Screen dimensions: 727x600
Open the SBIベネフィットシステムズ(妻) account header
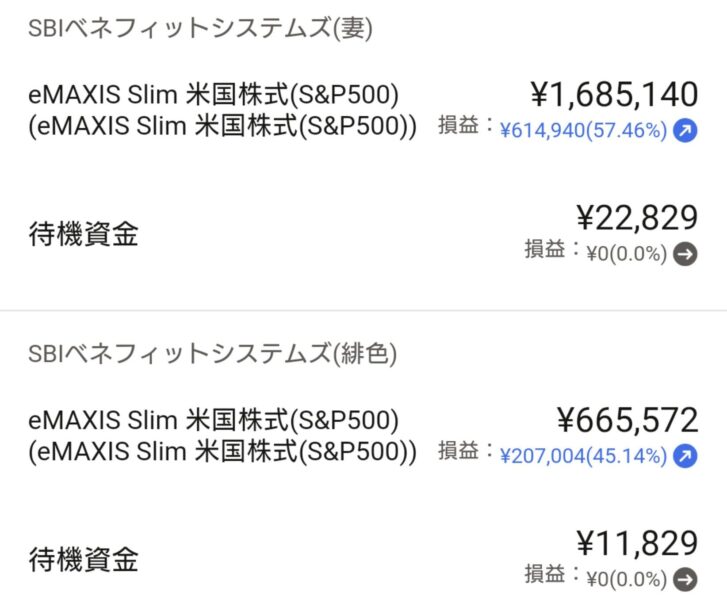point(201,29)
